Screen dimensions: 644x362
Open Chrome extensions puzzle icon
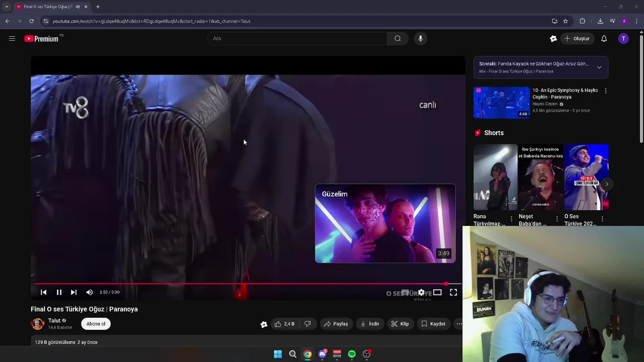tap(583, 21)
